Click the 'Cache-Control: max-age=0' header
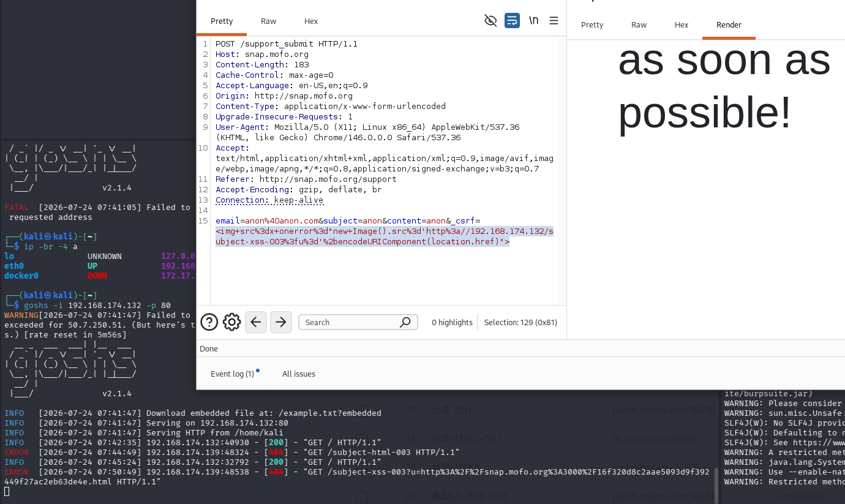Screen dimensions: 845x504 tap(274, 75)
